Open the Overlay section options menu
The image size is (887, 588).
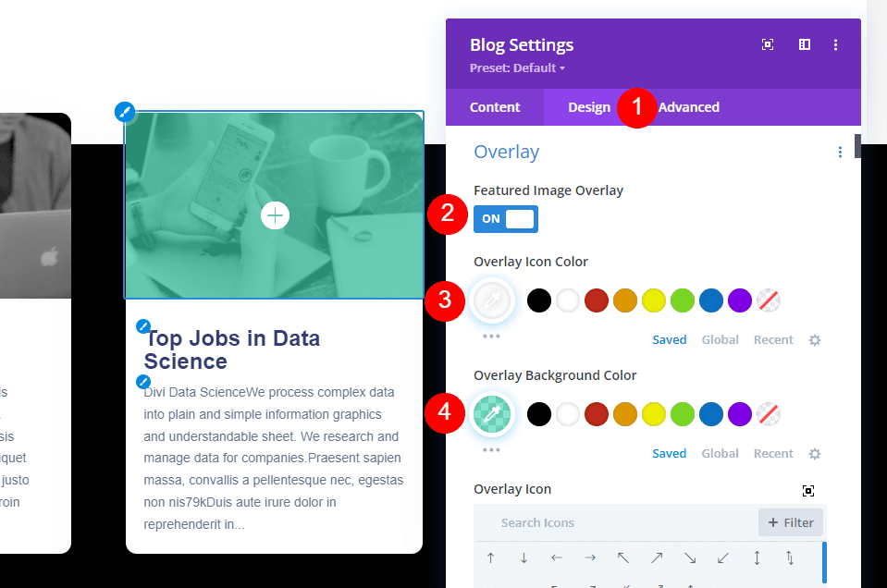pyautogui.click(x=839, y=152)
